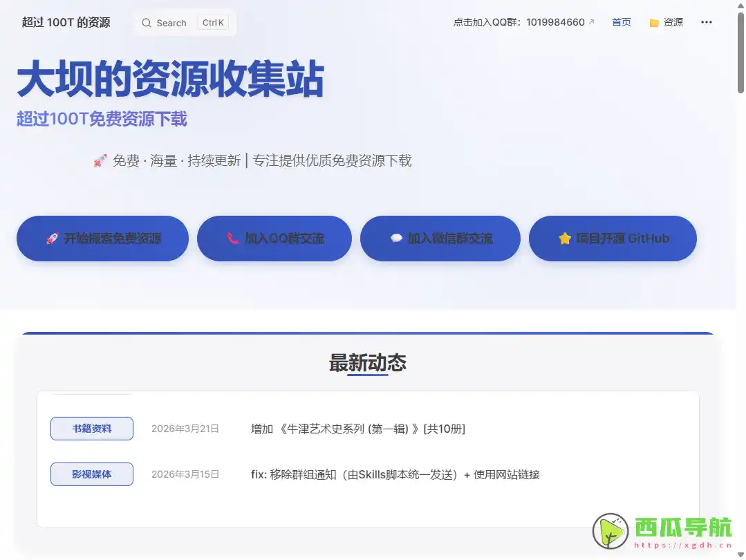Open the ellipsis menu in the header
The image size is (746, 560).
tap(706, 22)
